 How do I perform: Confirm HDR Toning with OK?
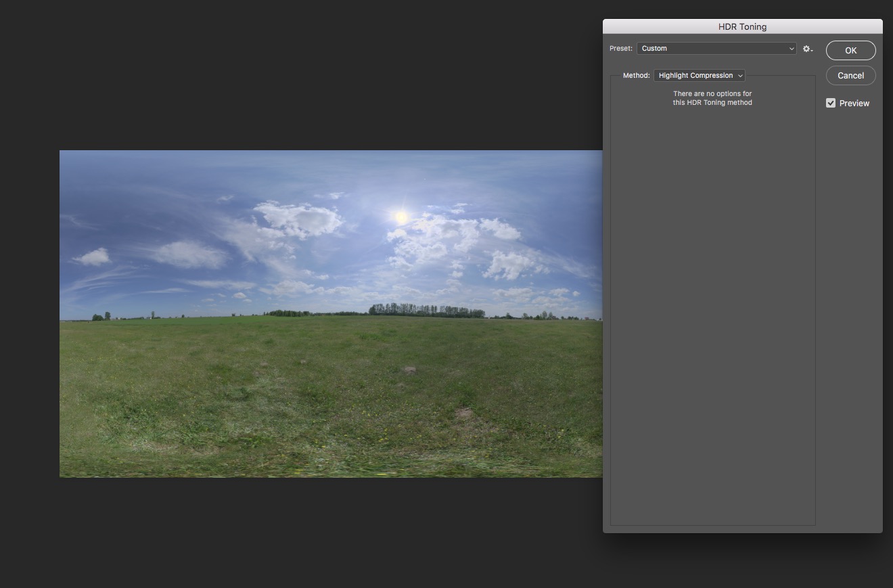[x=851, y=50]
